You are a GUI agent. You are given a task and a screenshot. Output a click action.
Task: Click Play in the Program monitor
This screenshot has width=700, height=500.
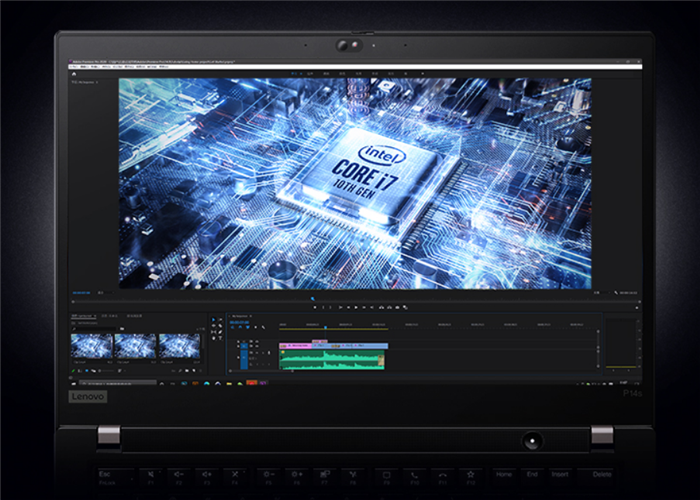[x=356, y=307]
